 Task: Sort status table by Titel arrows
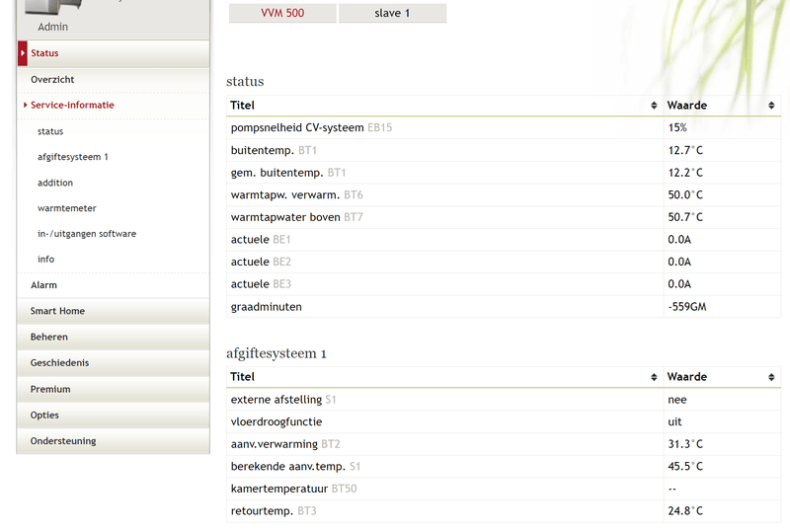point(654,106)
